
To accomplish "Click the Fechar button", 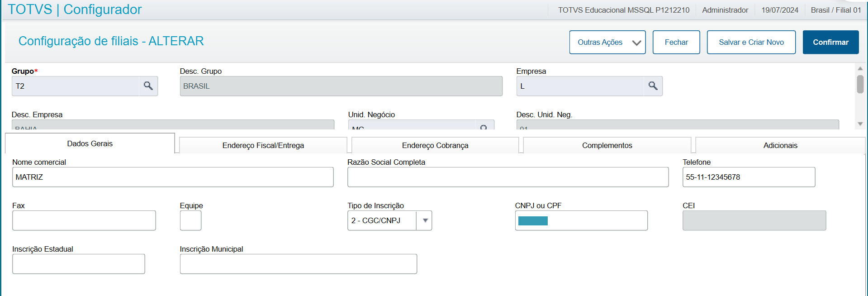I will (676, 42).
